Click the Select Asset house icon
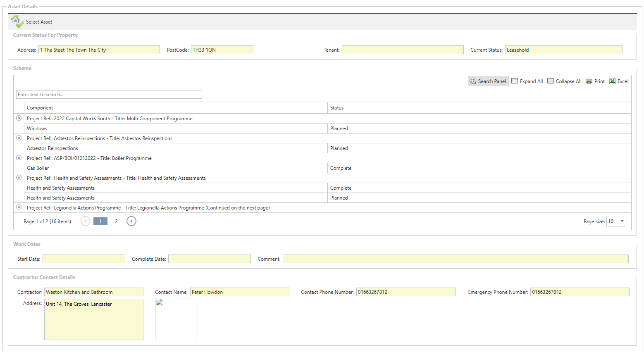This screenshot has width=644, height=357. tap(17, 21)
